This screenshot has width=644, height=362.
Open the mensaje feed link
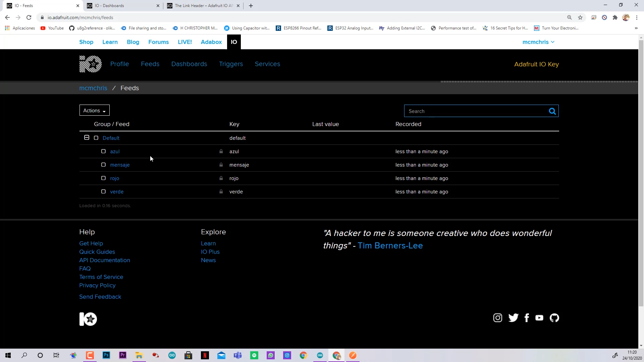click(120, 165)
